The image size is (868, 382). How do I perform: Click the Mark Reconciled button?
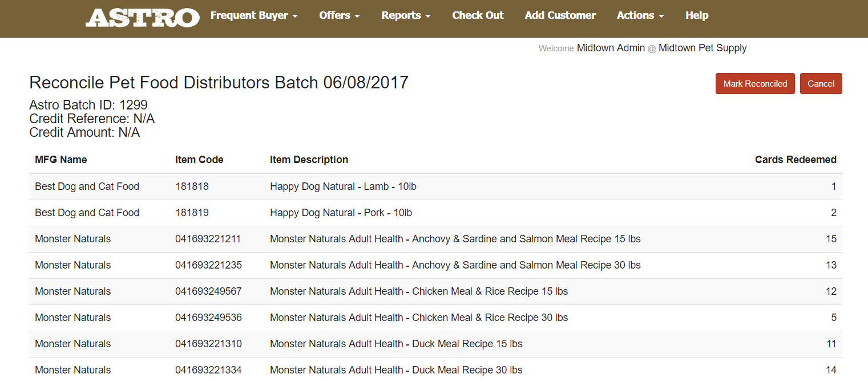(755, 84)
